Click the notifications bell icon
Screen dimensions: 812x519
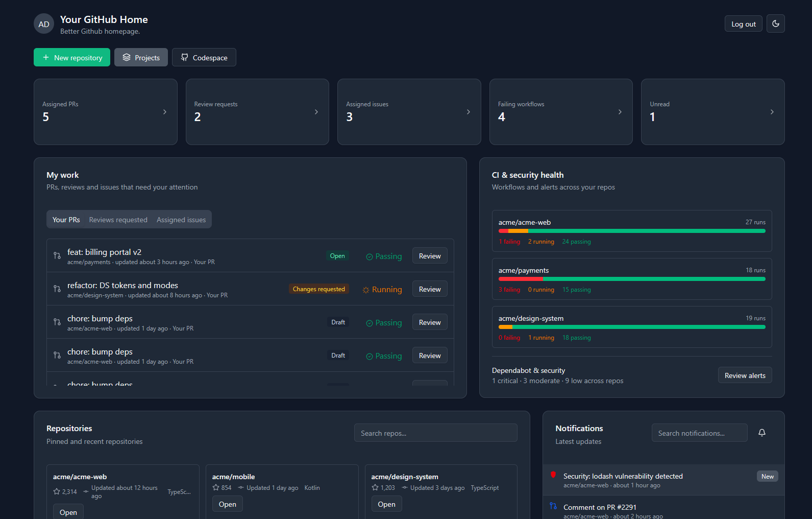click(x=762, y=433)
